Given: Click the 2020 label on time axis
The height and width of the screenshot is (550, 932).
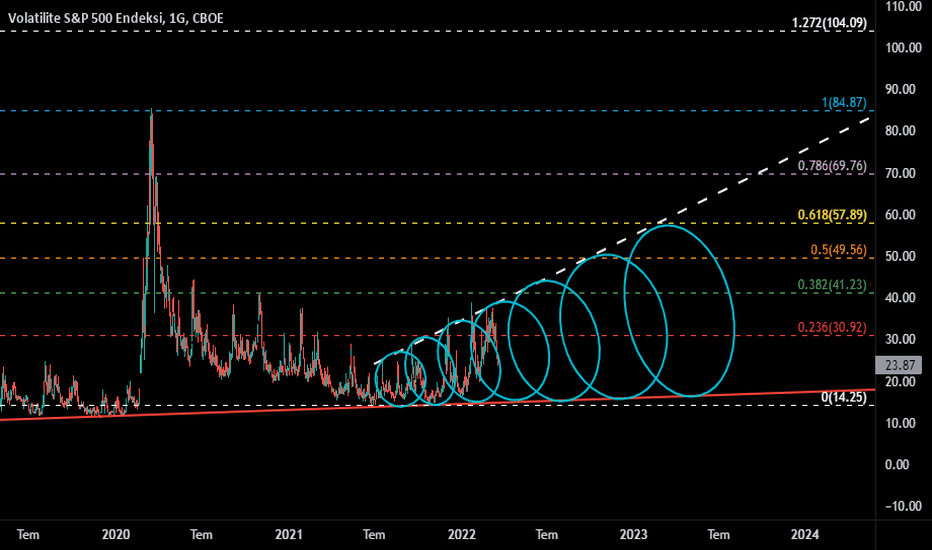Looking at the screenshot, I should (x=117, y=535).
